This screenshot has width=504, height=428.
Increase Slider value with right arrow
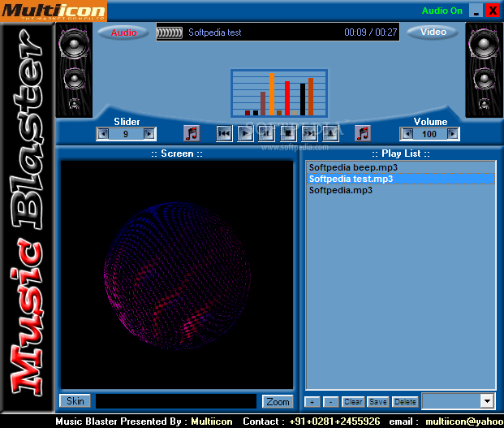coord(149,134)
